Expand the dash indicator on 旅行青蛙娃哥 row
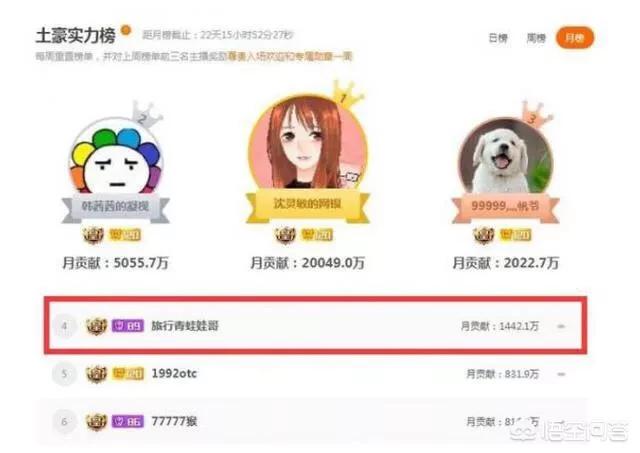The image size is (640, 453). 561,326
